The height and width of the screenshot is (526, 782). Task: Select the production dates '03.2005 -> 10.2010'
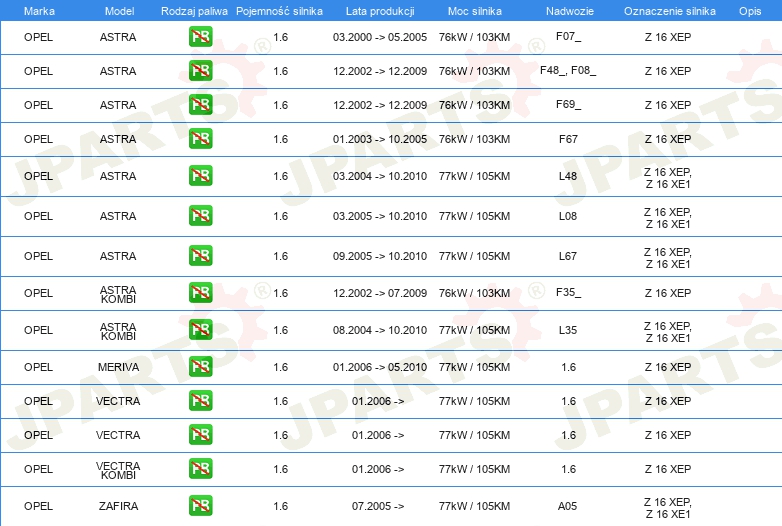pos(380,216)
